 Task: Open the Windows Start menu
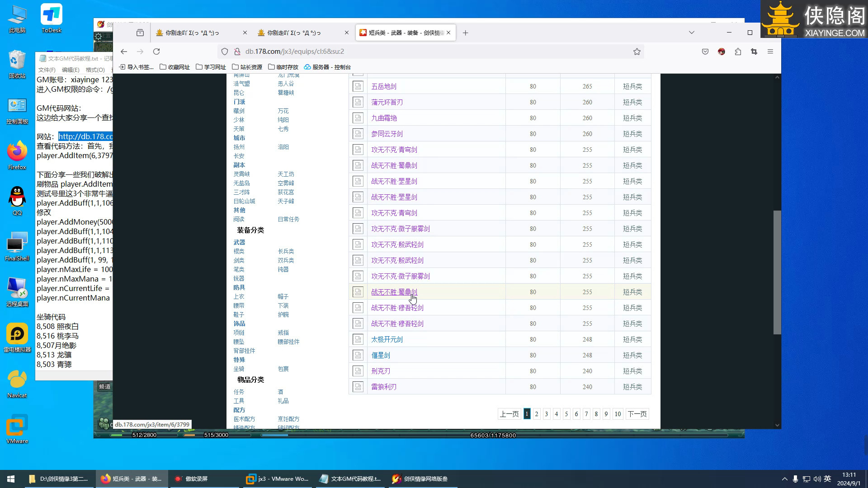[x=11, y=479]
